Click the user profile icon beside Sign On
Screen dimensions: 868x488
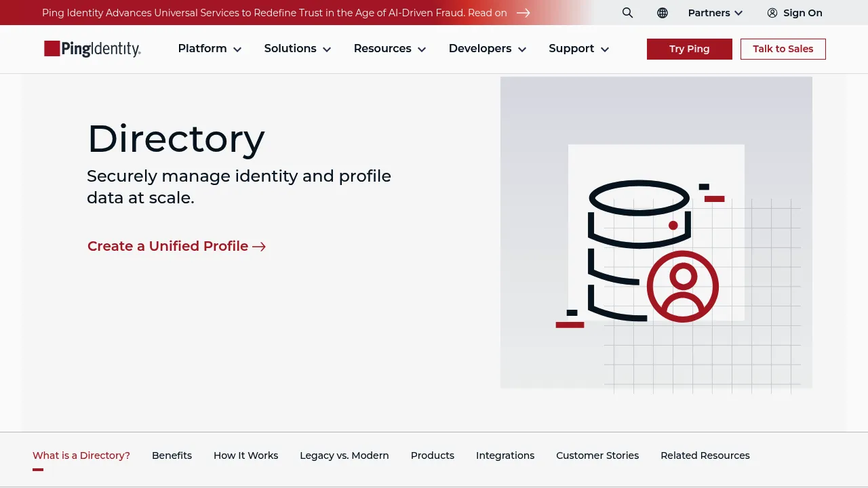pos(772,13)
